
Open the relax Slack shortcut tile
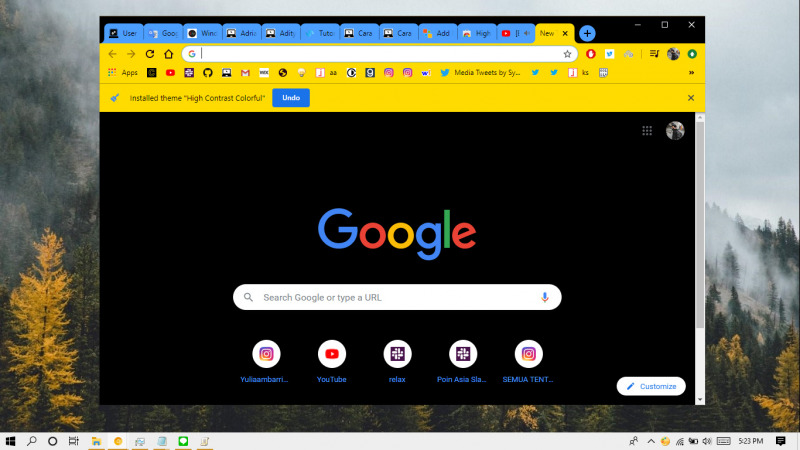tap(397, 361)
